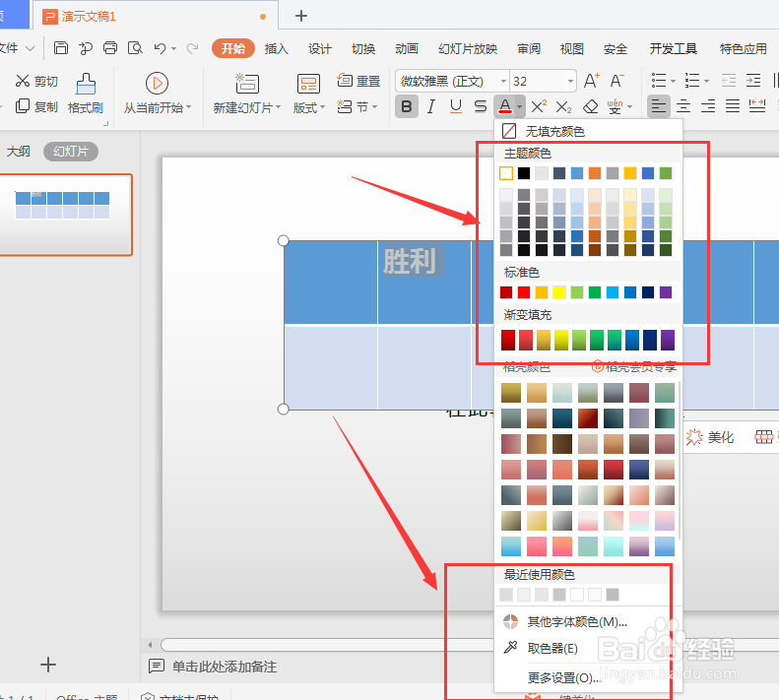Image resolution: width=779 pixels, height=700 pixels.
Task: Center align text icon
Action: [683, 106]
